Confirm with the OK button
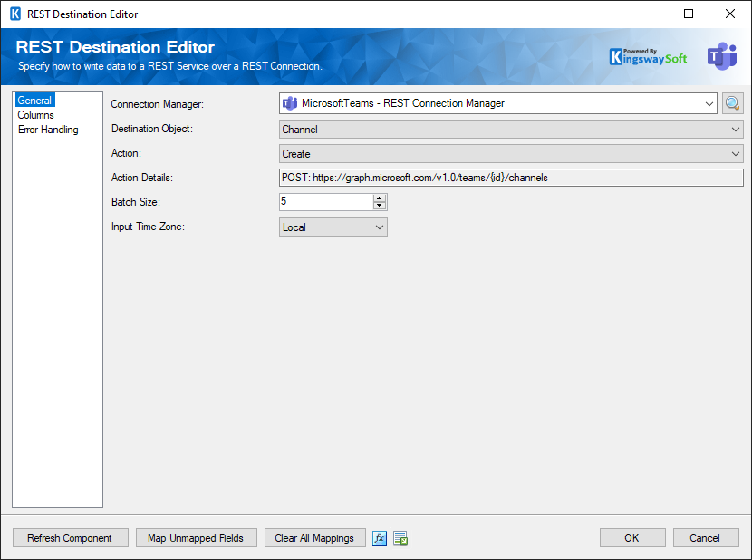Image resolution: width=752 pixels, height=560 pixels. (632, 538)
